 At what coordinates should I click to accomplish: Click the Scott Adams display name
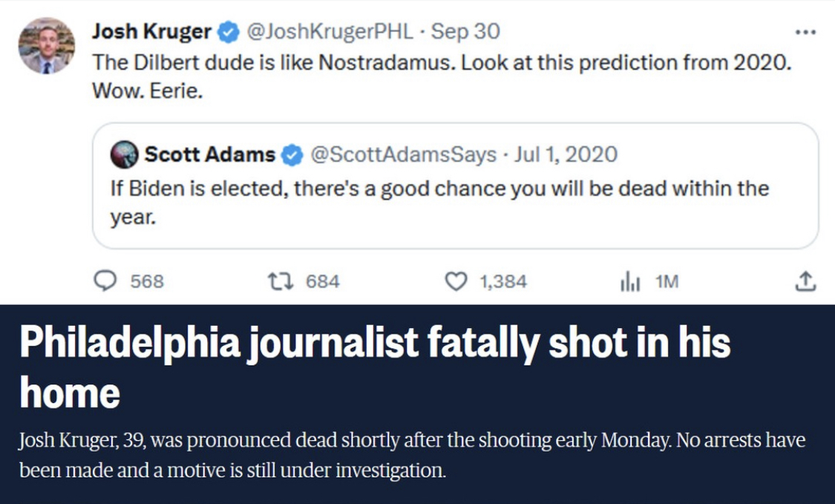click(210, 154)
